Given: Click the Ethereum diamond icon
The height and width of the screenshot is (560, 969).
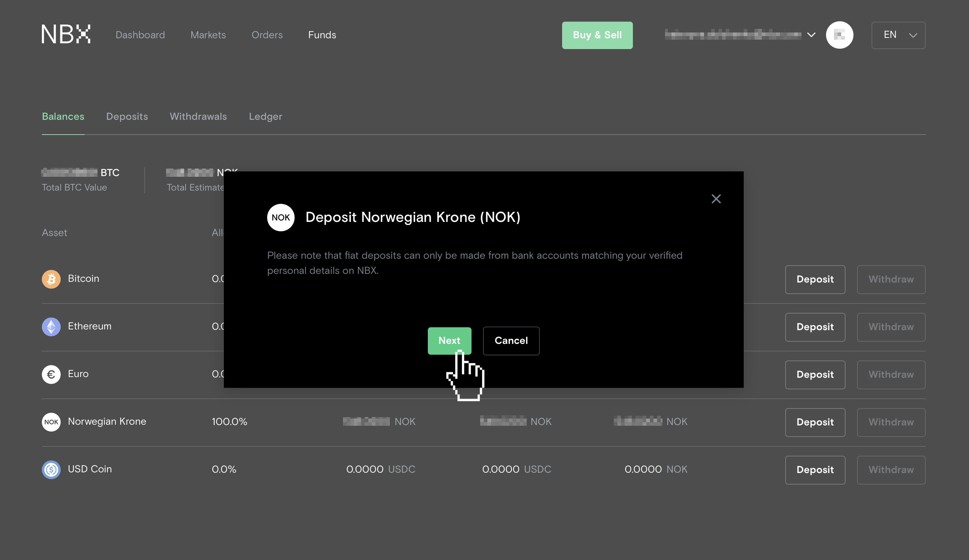Looking at the screenshot, I should [x=51, y=327].
